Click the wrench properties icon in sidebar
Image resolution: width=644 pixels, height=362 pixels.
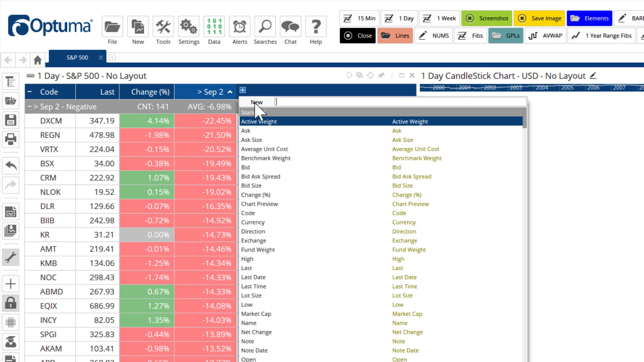pyautogui.click(x=11, y=257)
